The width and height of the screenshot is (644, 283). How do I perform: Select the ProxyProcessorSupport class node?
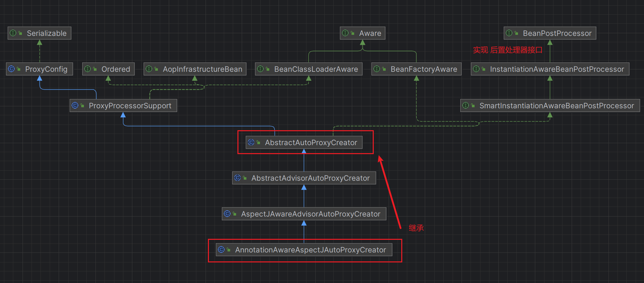(x=123, y=106)
